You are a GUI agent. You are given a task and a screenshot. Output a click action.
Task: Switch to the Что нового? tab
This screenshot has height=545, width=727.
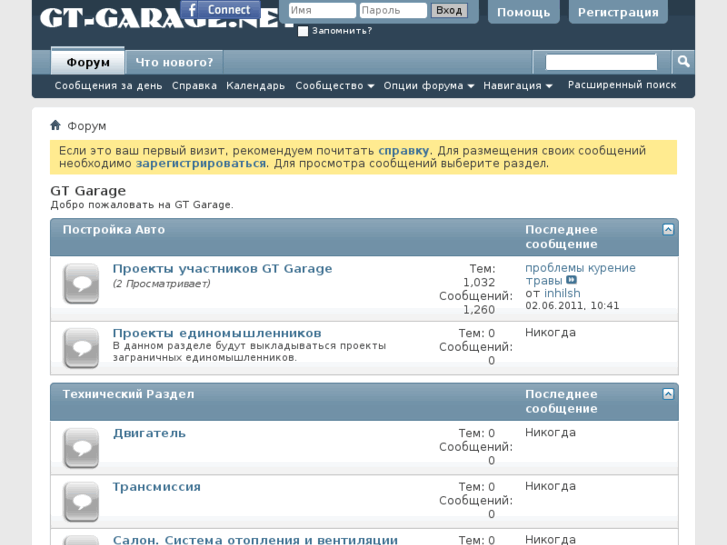pyautogui.click(x=174, y=62)
